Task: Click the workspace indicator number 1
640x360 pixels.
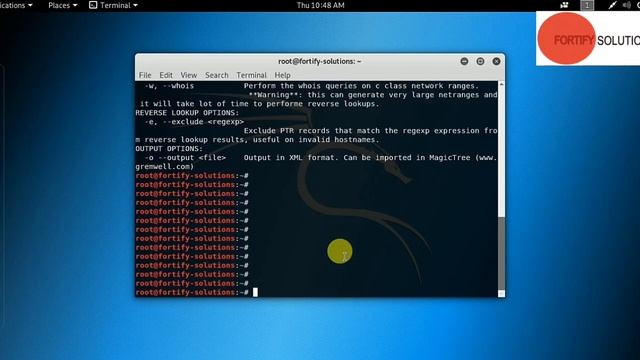Action: point(587,5)
